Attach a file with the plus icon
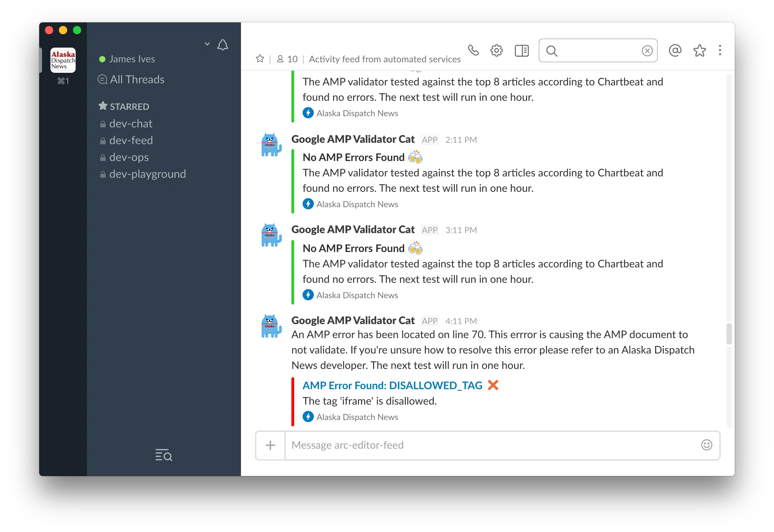Screen dimensions: 774x532 (x=270, y=445)
